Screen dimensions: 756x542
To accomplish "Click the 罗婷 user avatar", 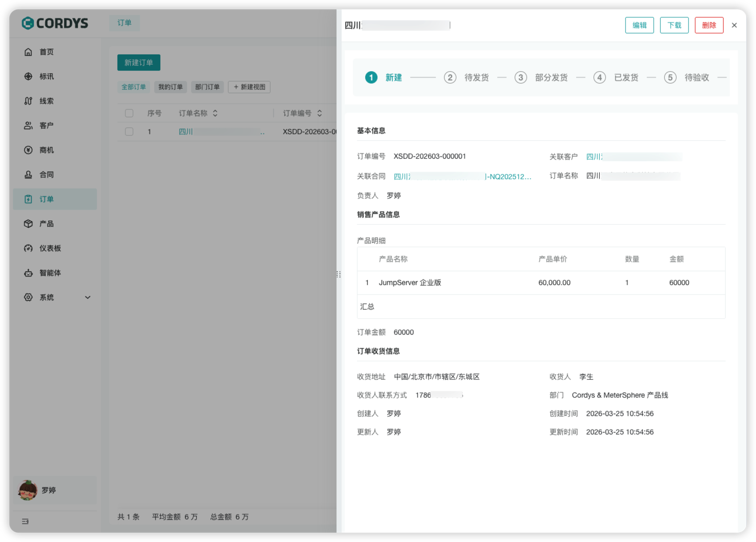I will (x=27, y=490).
